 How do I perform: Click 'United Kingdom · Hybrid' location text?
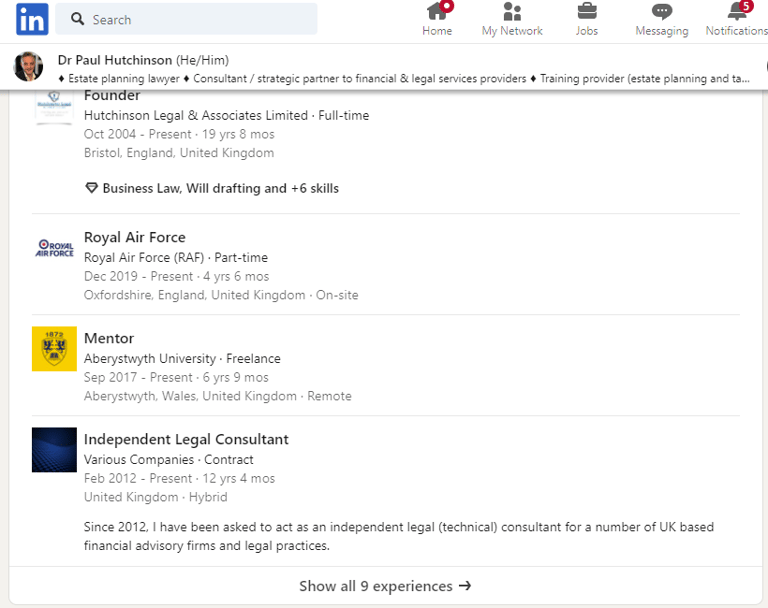155,497
